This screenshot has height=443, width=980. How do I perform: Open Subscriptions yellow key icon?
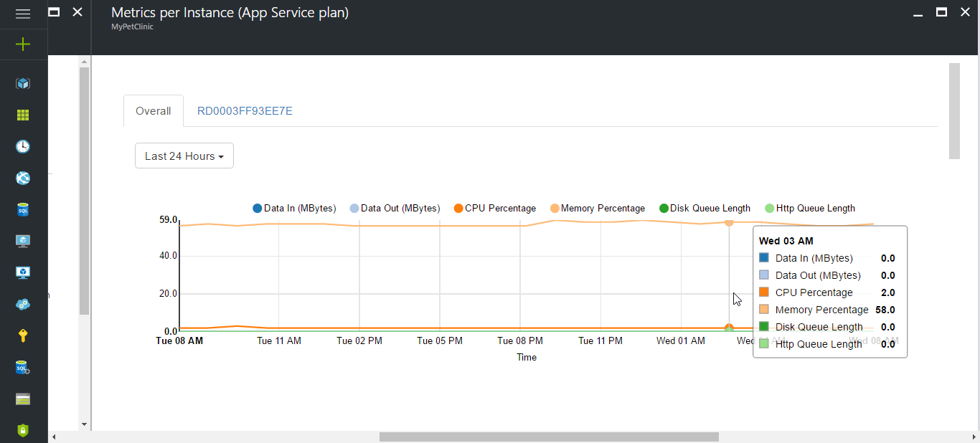23,335
